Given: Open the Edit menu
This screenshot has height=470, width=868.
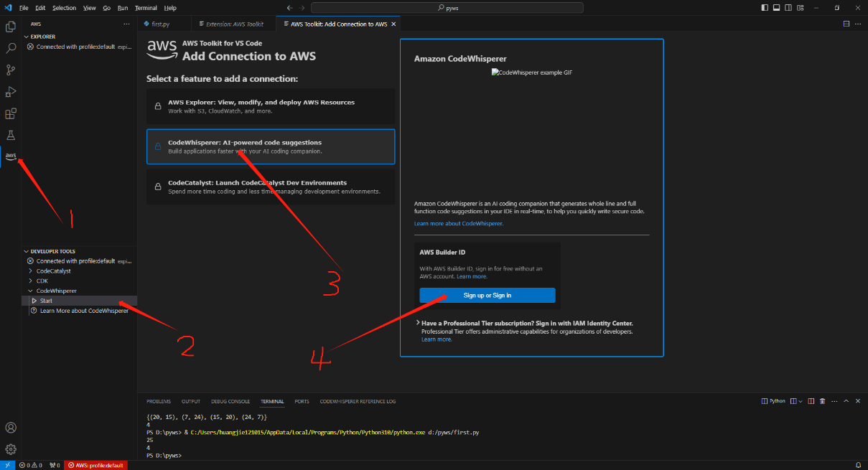Looking at the screenshot, I should point(40,8).
